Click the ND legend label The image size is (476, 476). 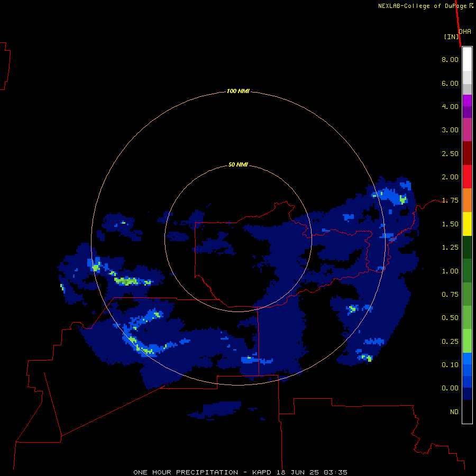[x=454, y=412]
